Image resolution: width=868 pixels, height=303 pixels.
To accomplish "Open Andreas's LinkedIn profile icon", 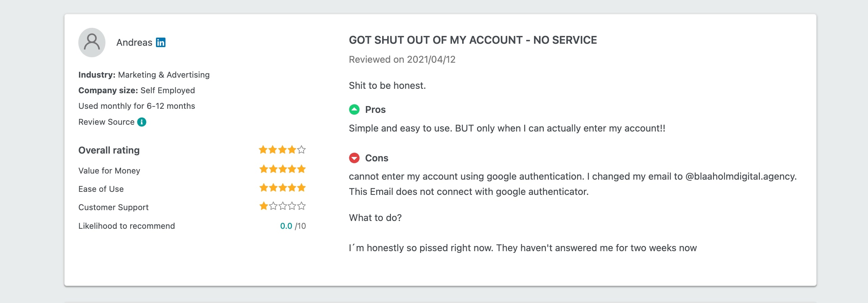I will click(161, 42).
